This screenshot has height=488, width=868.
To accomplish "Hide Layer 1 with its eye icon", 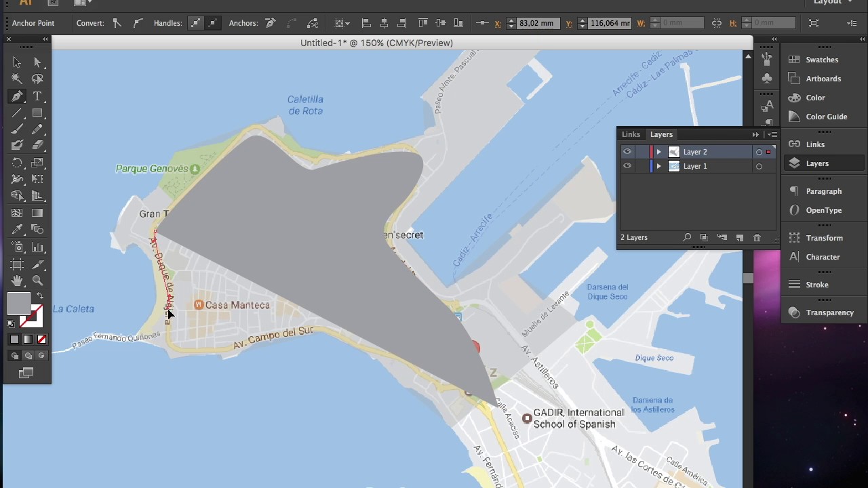I will [627, 166].
